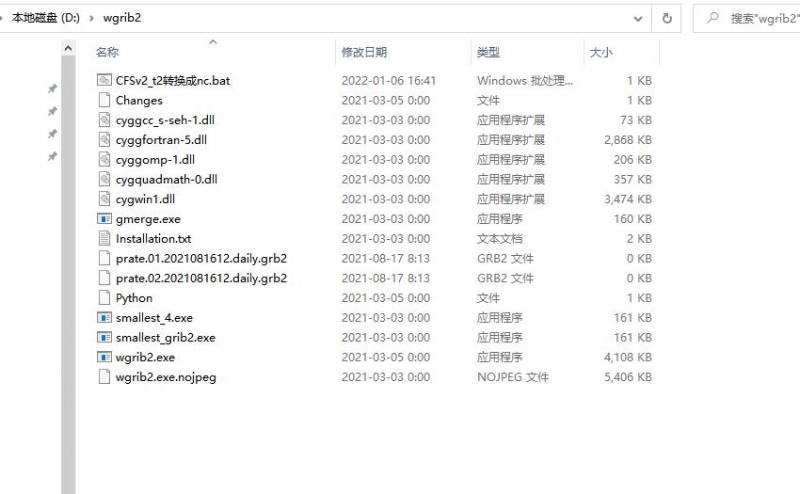Click the CFSv2_t2 batch file icon
This screenshot has height=494, width=800.
tap(106, 80)
